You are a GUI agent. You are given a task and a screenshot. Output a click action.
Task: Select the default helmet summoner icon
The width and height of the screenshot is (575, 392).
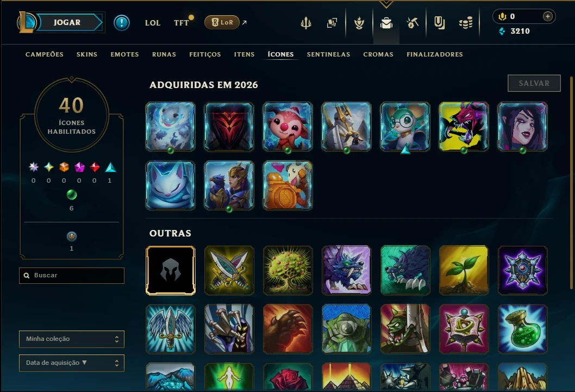click(171, 271)
